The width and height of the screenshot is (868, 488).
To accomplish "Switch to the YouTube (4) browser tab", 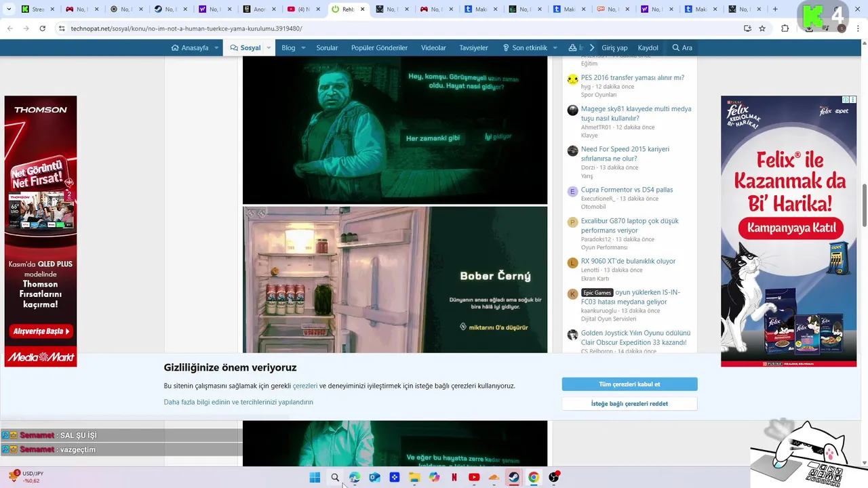I will tap(302, 9).
